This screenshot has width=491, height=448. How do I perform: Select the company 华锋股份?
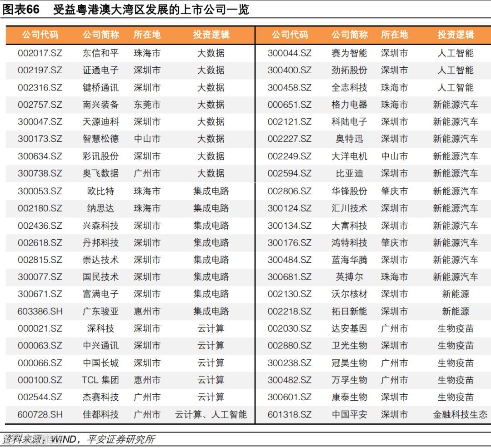pos(349,191)
